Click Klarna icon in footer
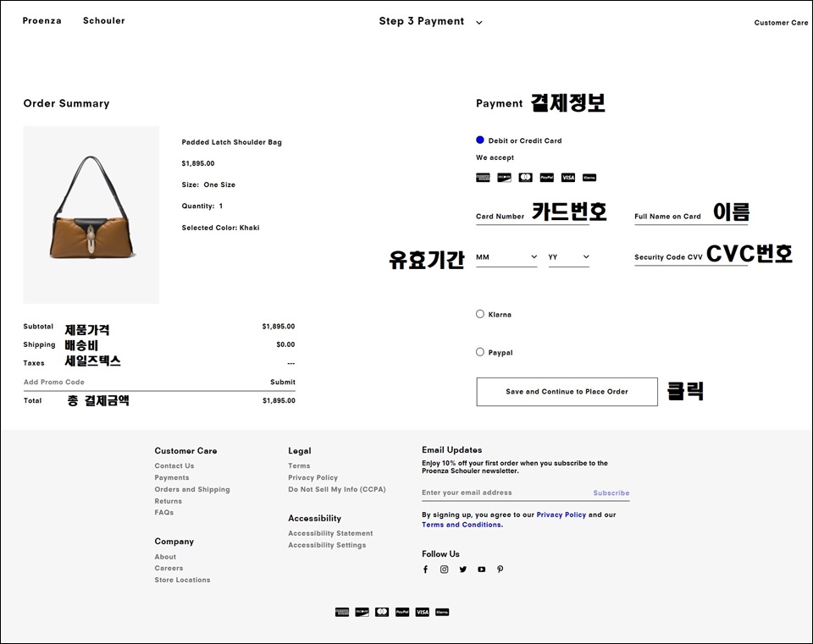The image size is (813, 644). [442, 613]
